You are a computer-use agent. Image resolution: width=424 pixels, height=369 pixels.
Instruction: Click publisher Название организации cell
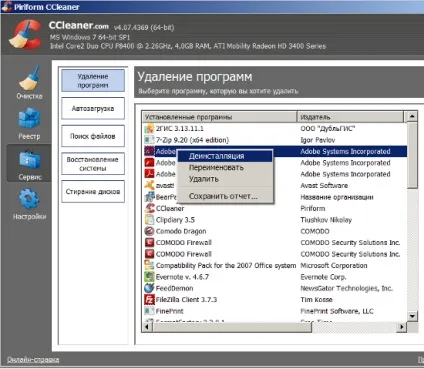pyautogui.click(x=337, y=197)
